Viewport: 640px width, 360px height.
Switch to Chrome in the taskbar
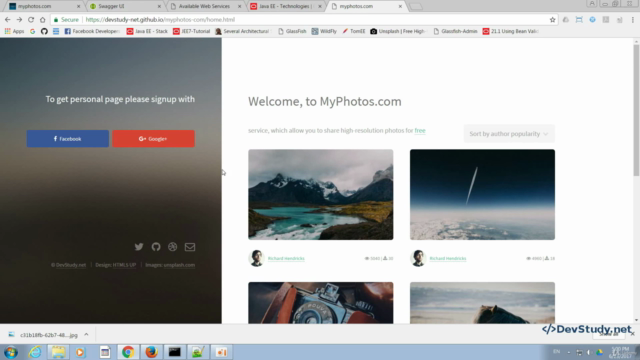click(128, 352)
